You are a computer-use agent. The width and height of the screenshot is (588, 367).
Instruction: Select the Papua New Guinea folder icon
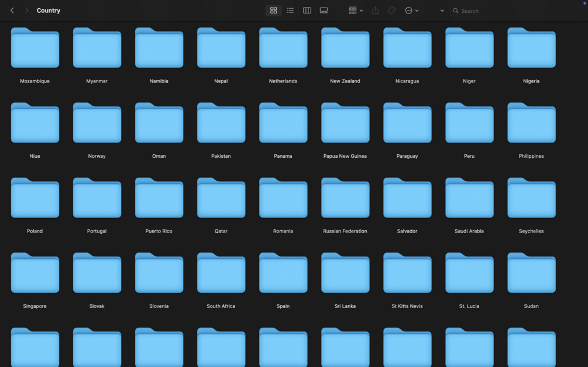coord(345,123)
